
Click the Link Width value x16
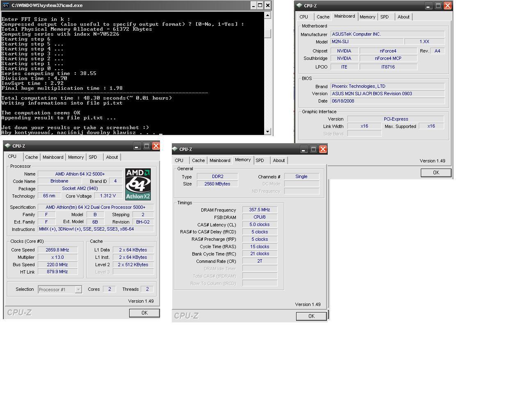tap(364, 126)
